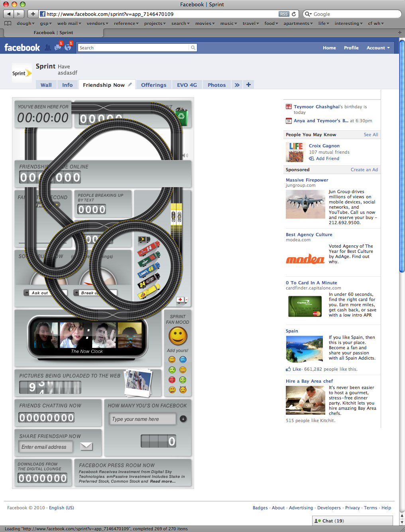This screenshot has width=405, height=532.
Task: Open Facebook messages icon with badge
Action: (x=58, y=47)
